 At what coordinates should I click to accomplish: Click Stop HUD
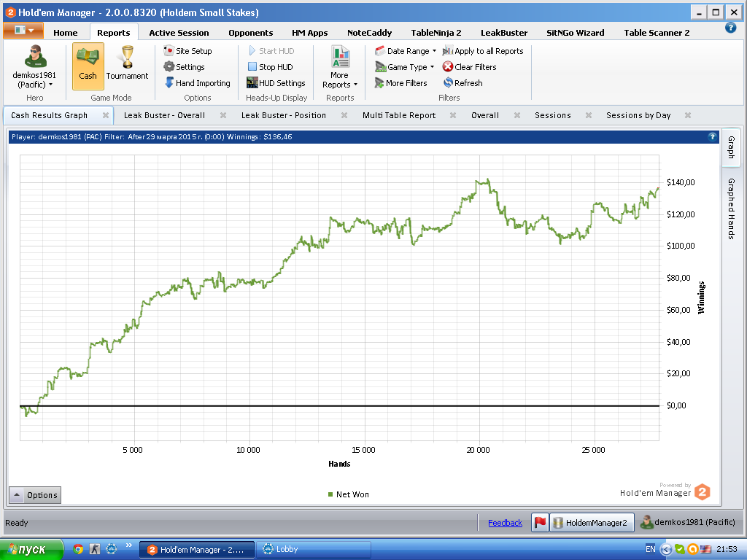(x=270, y=67)
